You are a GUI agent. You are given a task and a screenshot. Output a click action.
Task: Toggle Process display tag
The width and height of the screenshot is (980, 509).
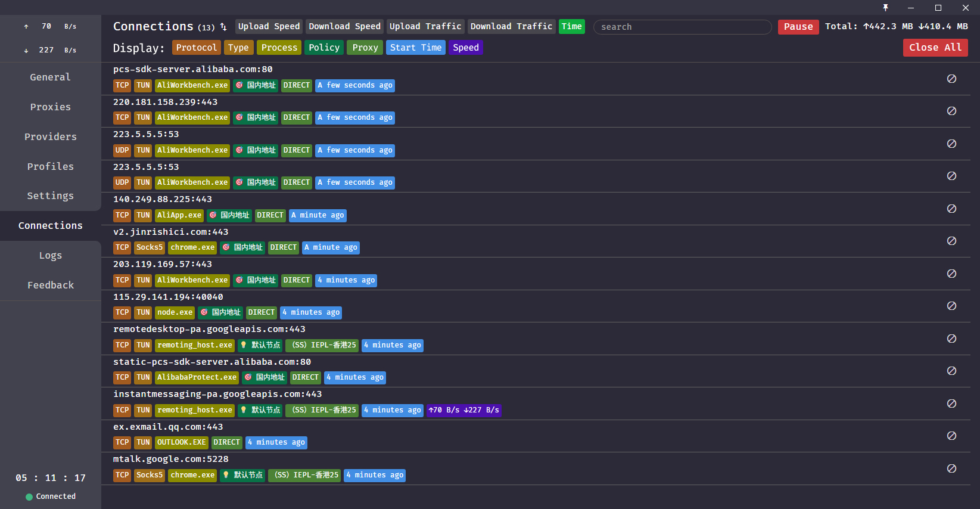point(279,48)
